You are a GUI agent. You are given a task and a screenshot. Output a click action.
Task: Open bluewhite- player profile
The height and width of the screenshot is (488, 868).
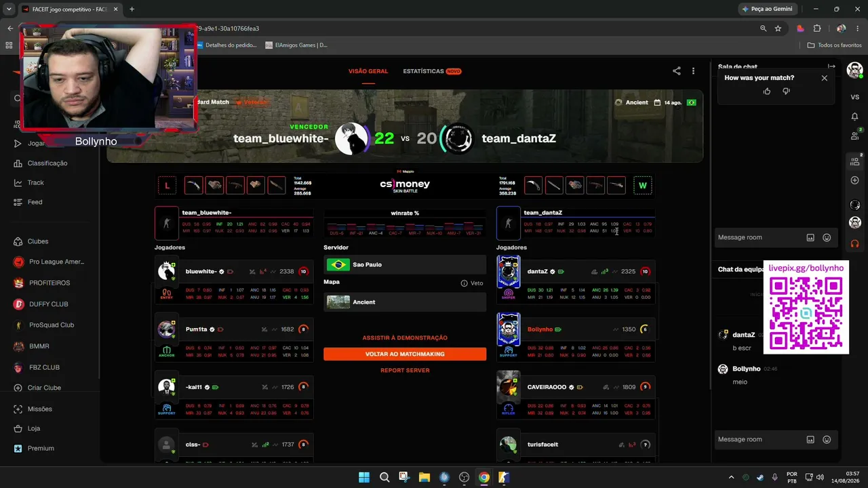201,272
